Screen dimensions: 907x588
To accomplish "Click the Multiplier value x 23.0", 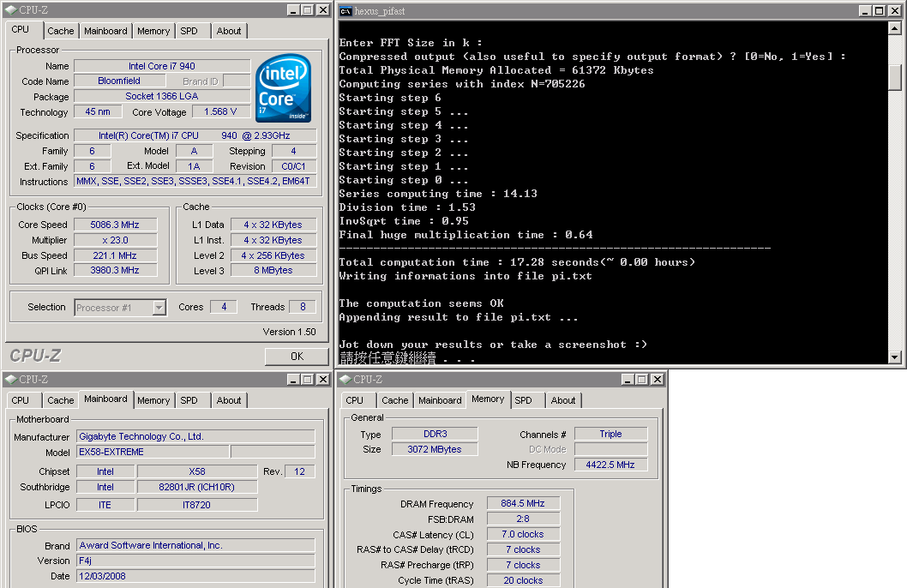I will pyautogui.click(x=115, y=240).
